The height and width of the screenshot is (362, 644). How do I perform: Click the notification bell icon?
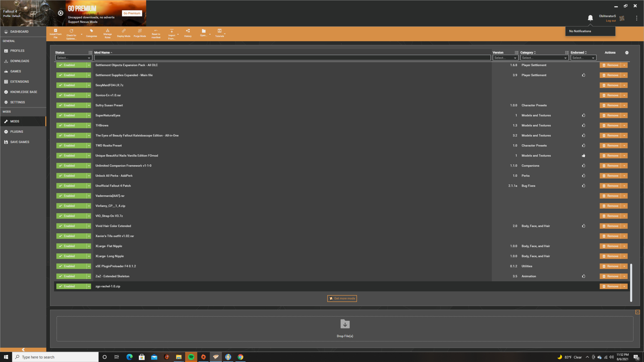(590, 18)
